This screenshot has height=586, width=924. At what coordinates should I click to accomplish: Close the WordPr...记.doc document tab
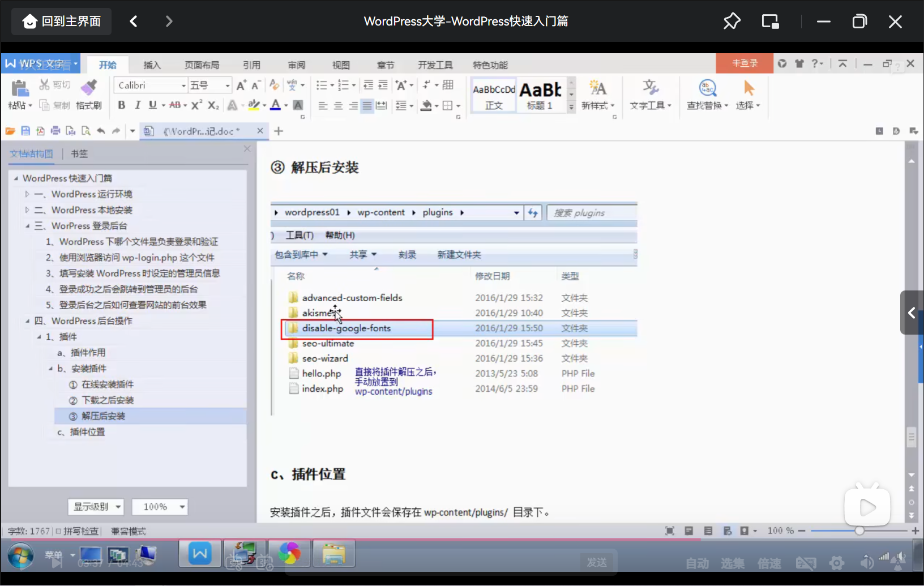[260, 131]
